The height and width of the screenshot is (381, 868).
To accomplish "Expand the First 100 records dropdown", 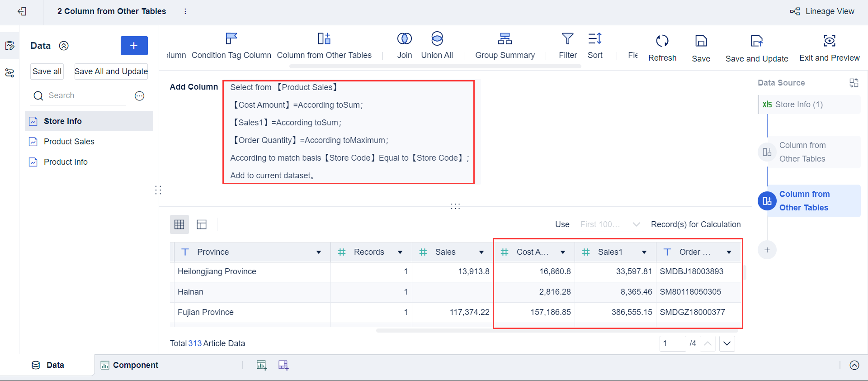I will (x=636, y=224).
